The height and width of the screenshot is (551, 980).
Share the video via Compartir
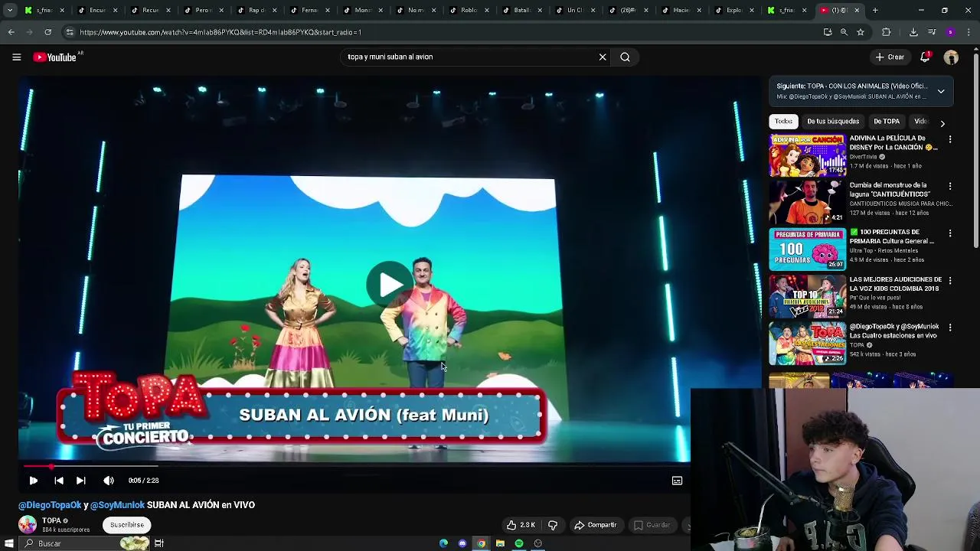pos(596,525)
